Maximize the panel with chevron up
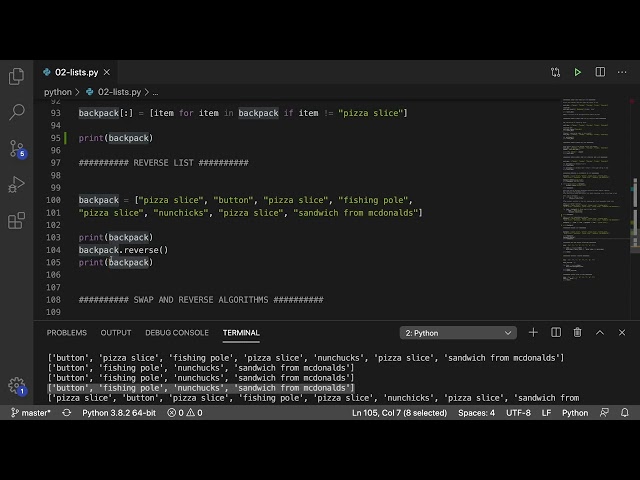The width and height of the screenshot is (640, 480). (x=600, y=333)
